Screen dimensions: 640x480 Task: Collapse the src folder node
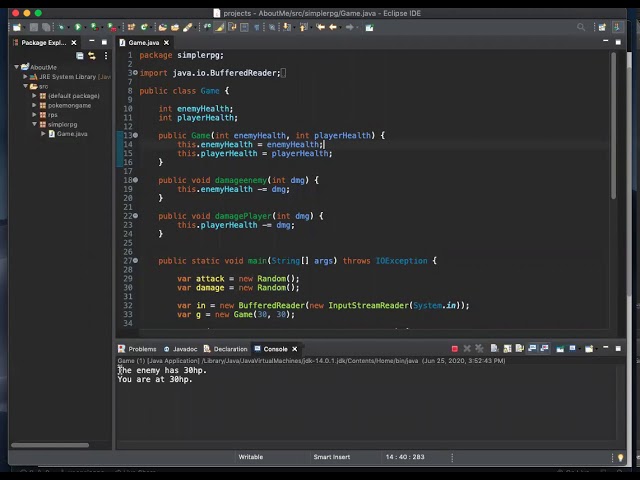[25, 86]
